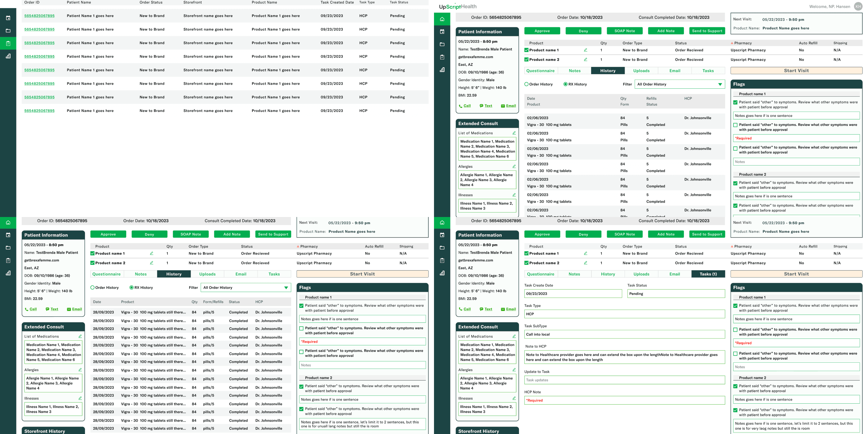Screen dimensions: 868x434
Task: Click the Allergies edit pencil in Tasks (1) view
Action: coord(514,370)
